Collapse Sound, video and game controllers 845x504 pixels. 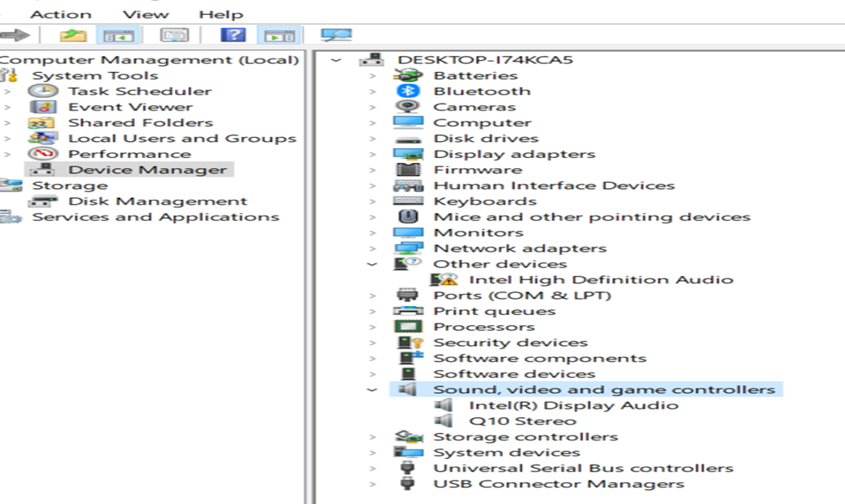click(x=372, y=389)
